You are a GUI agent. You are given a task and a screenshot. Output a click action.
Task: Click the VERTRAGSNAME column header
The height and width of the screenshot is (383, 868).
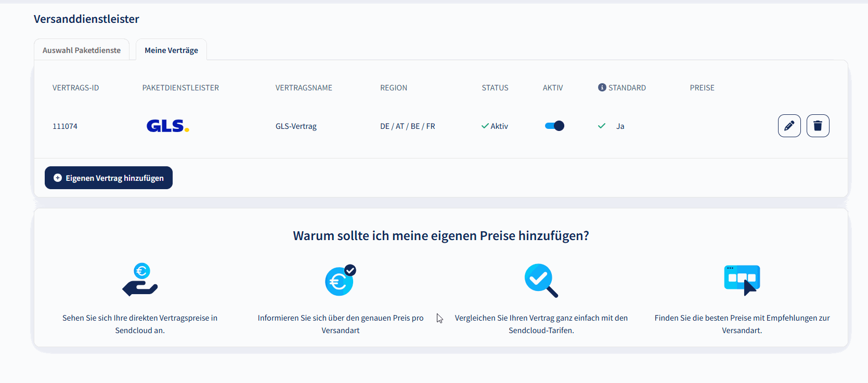point(304,88)
